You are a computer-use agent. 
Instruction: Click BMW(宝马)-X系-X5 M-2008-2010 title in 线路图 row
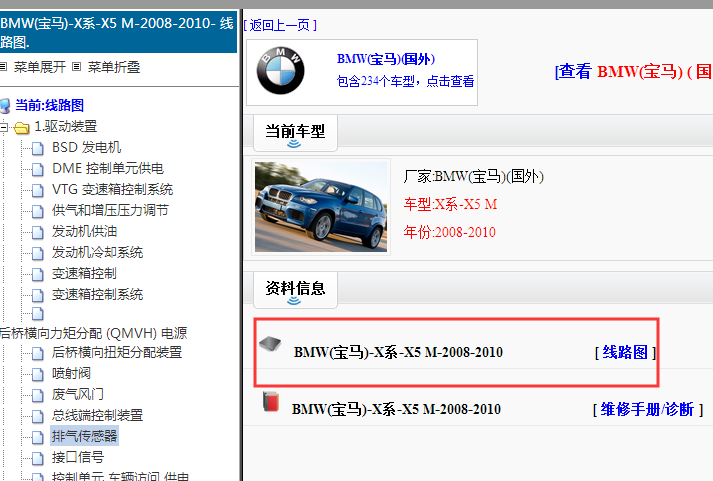pos(398,352)
